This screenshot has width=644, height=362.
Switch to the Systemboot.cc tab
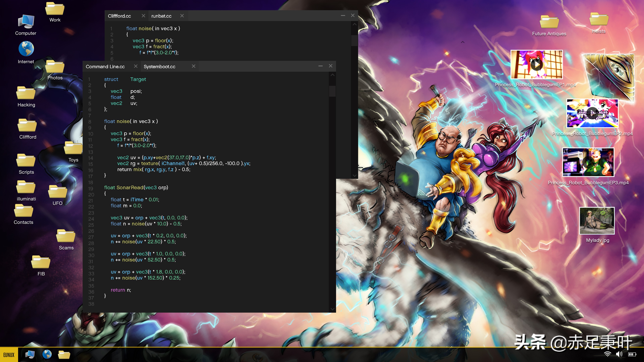click(159, 67)
